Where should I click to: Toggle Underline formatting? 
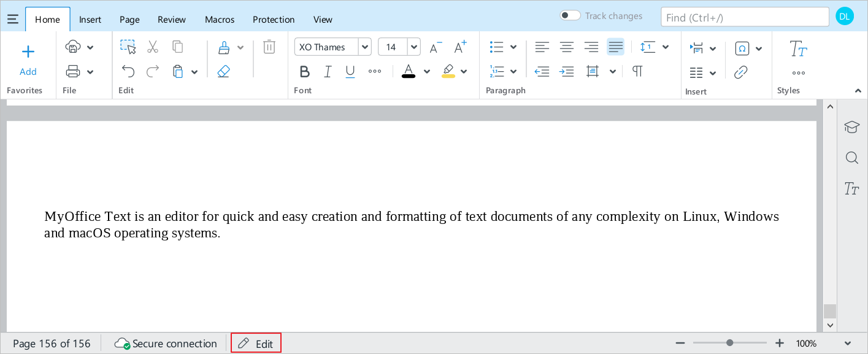pos(350,72)
